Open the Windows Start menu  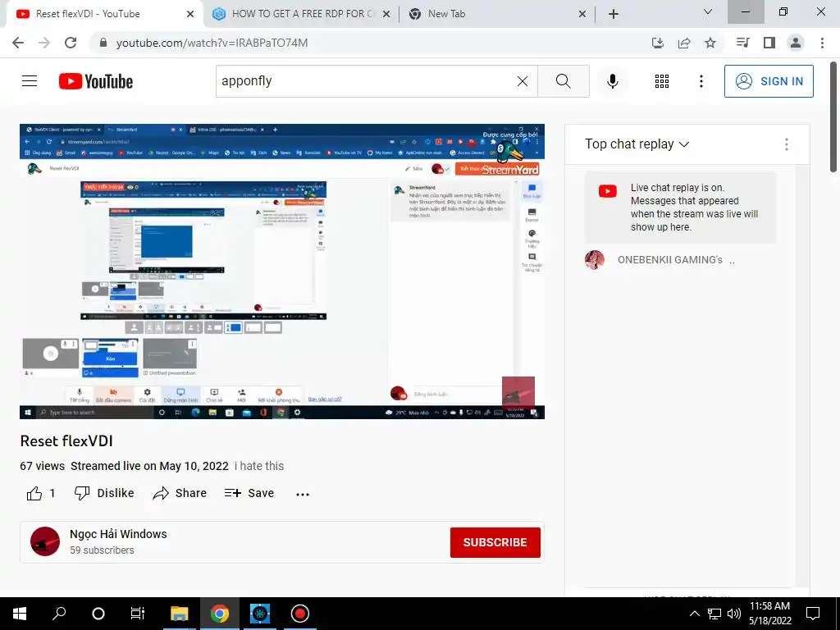click(20, 614)
